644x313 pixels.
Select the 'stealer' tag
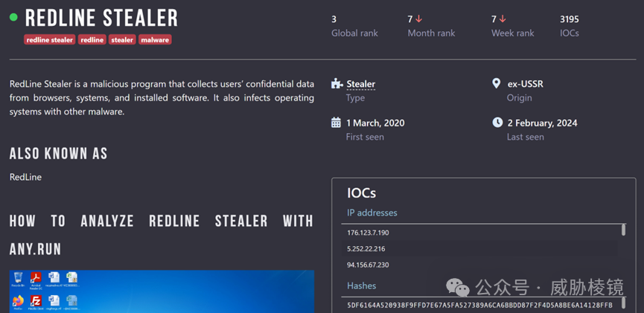click(x=122, y=40)
